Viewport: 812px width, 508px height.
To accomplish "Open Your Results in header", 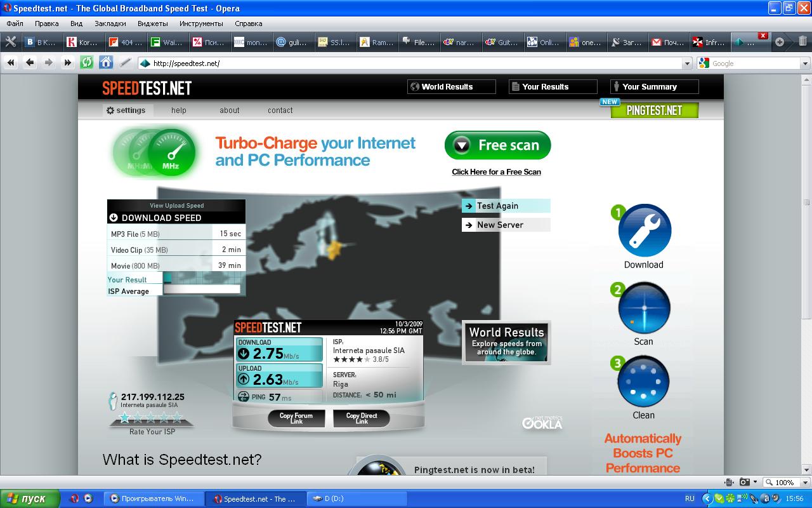I will [553, 87].
